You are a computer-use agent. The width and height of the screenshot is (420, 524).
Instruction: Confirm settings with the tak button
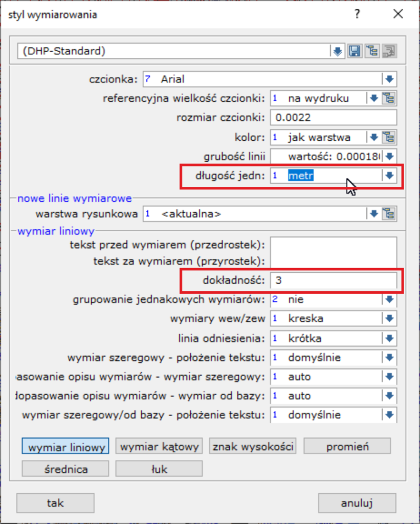point(55,503)
